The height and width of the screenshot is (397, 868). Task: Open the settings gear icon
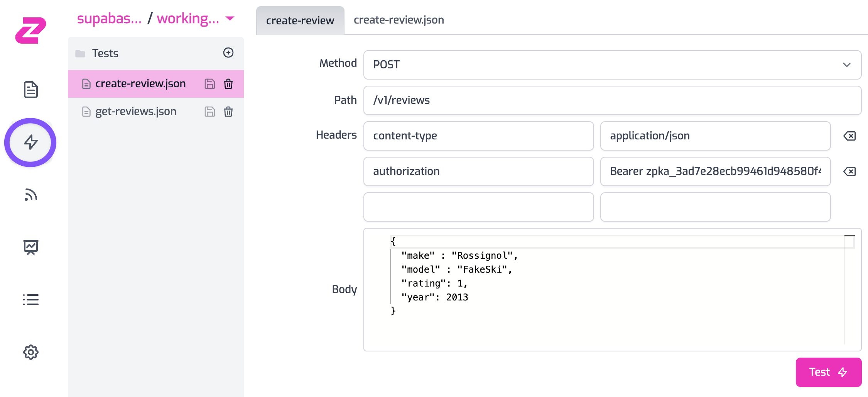pos(30,352)
